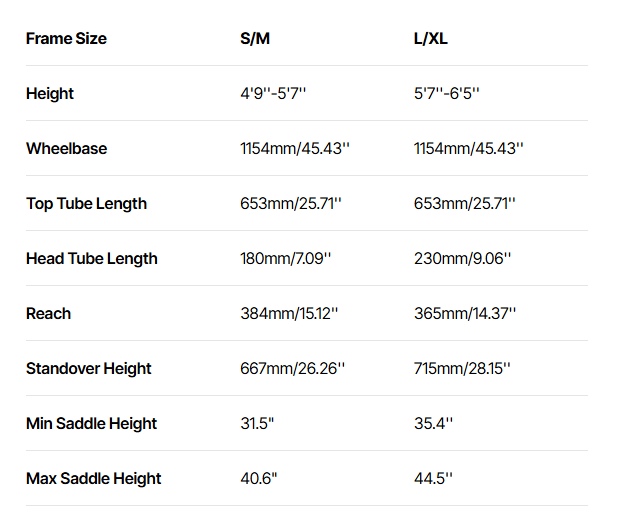
Task: Click the S/M height range 4'9''-5'7''
Action: 273,94
